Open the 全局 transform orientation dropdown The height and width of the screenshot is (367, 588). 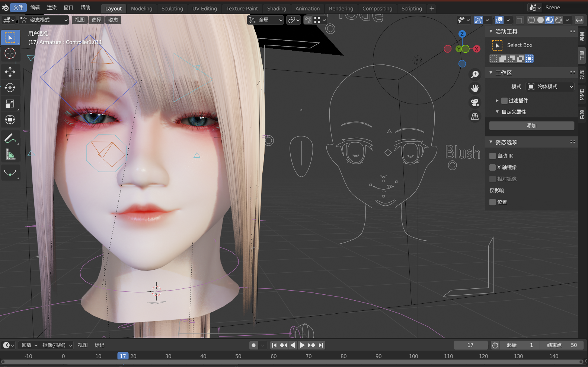(265, 20)
